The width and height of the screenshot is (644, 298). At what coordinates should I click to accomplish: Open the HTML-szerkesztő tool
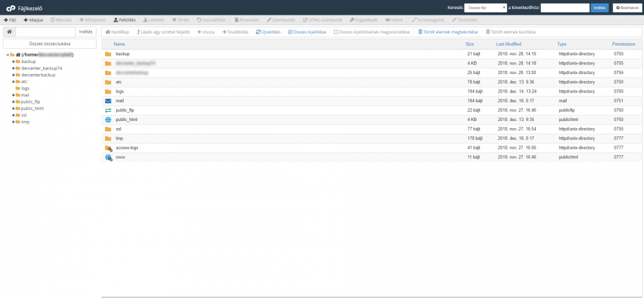pos(323,20)
